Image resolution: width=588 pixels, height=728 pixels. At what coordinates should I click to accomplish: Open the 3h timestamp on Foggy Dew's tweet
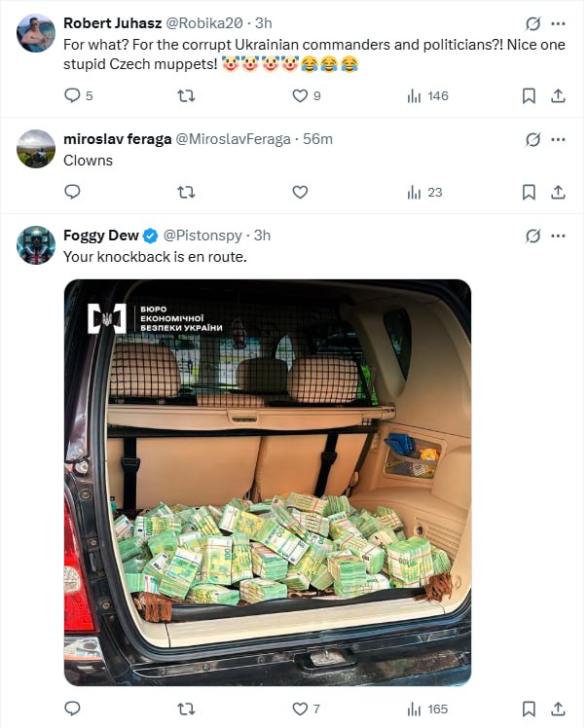click(x=261, y=236)
